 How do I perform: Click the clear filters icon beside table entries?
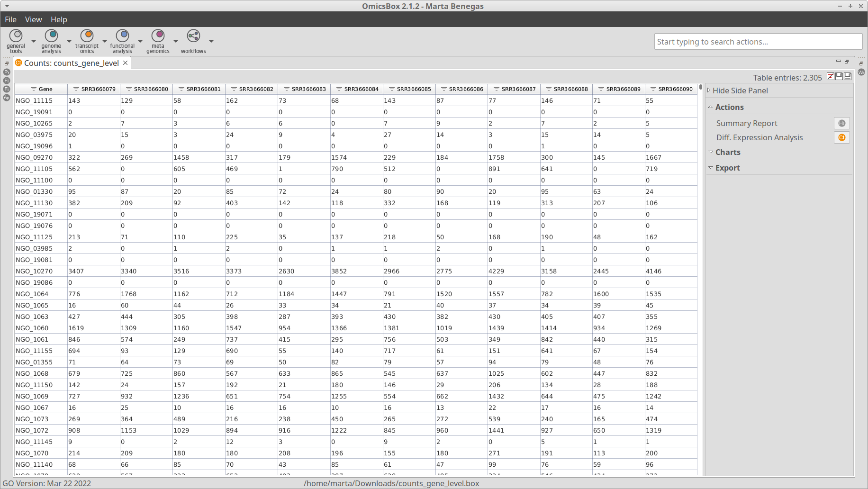(x=830, y=77)
